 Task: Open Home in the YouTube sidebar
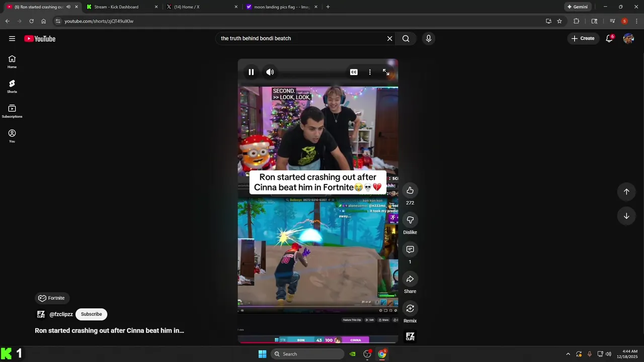pyautogui.click(x=12, y=62)
